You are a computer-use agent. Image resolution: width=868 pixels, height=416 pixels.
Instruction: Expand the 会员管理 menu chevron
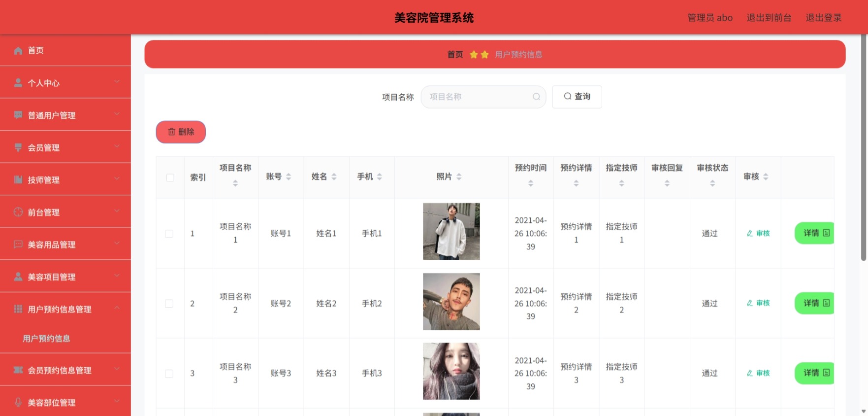pyautogui.click(x=117, y=146)
